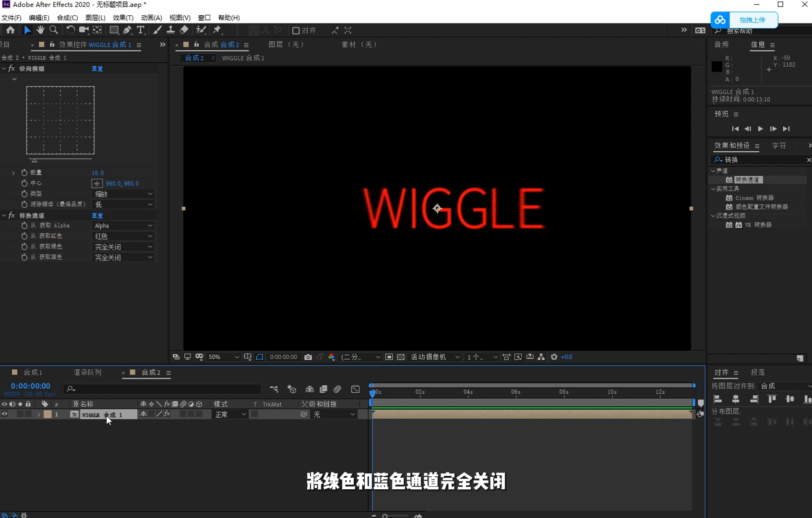Select the Zoom tool
The width and height of the screenshot is (812, 518).
click(54, 30)
